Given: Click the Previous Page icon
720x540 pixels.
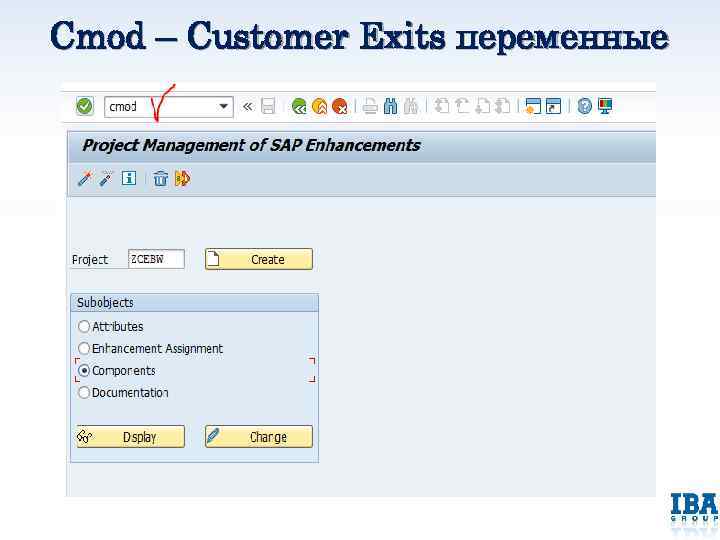Looking at the screenshot, I should (462, 107).
